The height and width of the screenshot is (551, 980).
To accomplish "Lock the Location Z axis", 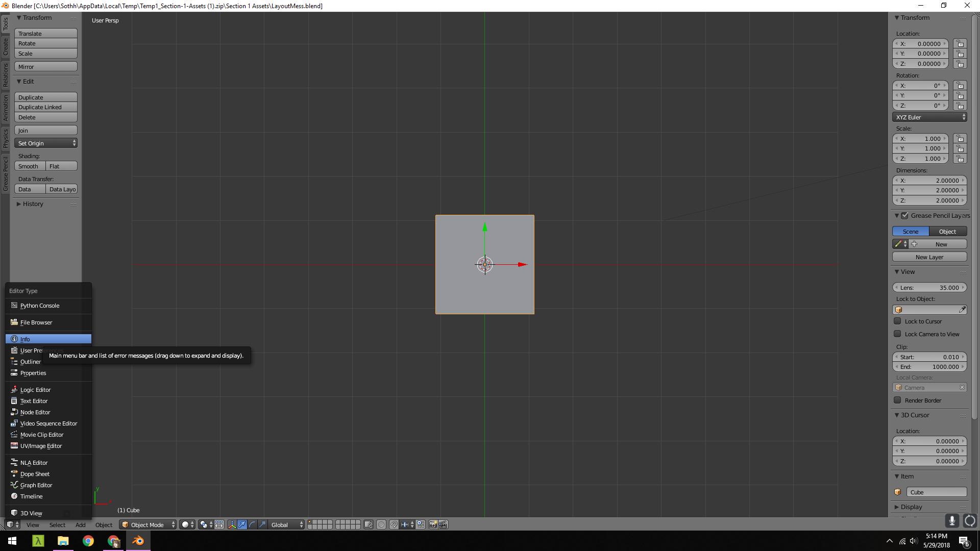I will [x=960, y=64].
